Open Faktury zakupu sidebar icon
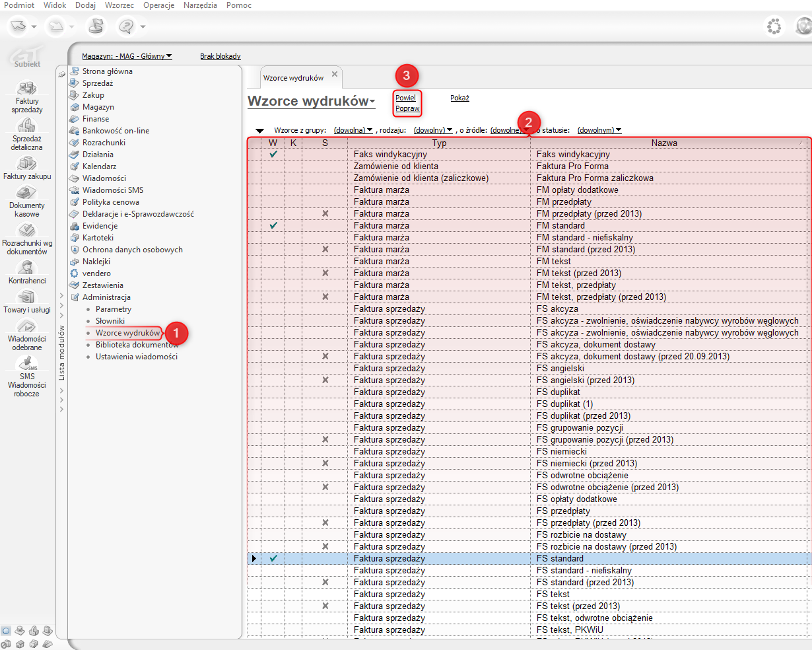This screenshot has height=650, width=812. coord(27,163)
